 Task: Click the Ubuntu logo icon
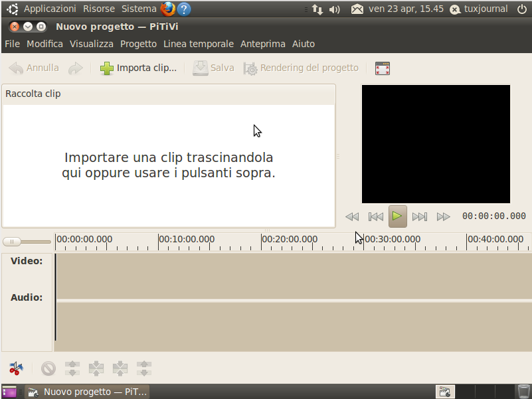(13, 9)
